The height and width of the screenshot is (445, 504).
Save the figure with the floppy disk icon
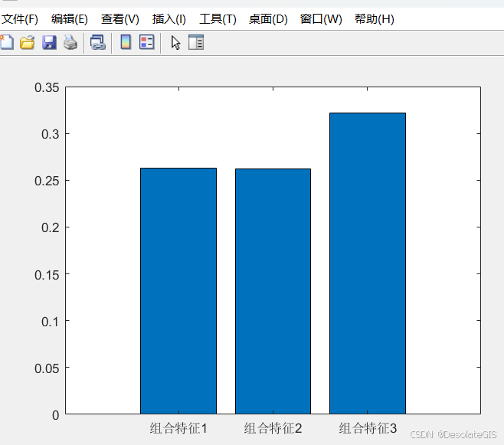[x=49, y=42]
